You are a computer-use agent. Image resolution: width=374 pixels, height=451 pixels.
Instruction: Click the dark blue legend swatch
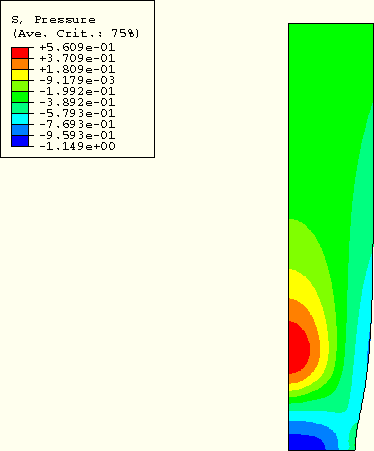pyautogui.click(x=20, y=141)
